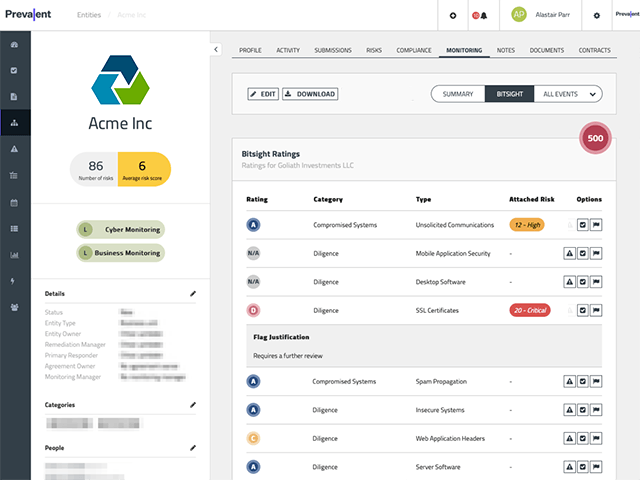Click the risks warning triangle in sidebar

14,149
